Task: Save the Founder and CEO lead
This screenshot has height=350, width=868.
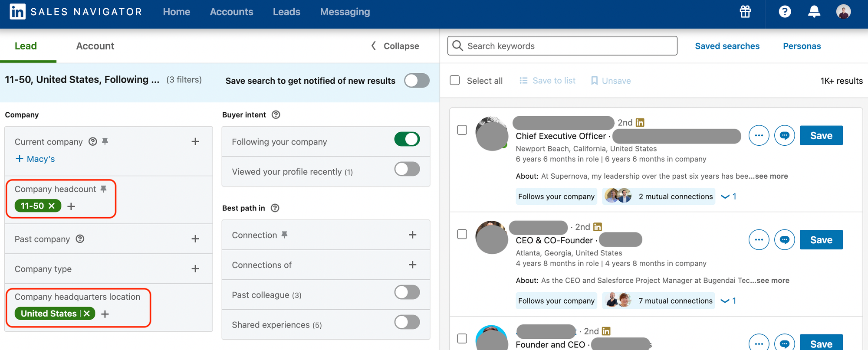Action: (821, 342)
